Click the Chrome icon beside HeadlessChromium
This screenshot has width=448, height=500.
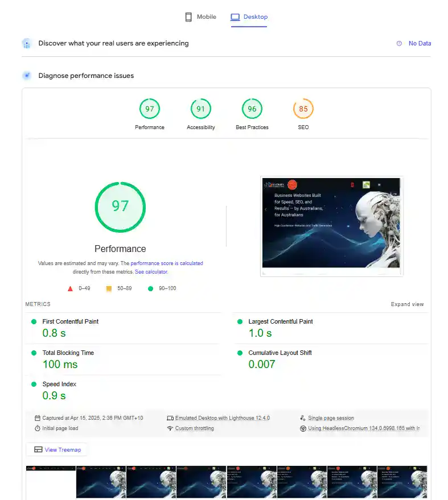click(x=303, y=428)
